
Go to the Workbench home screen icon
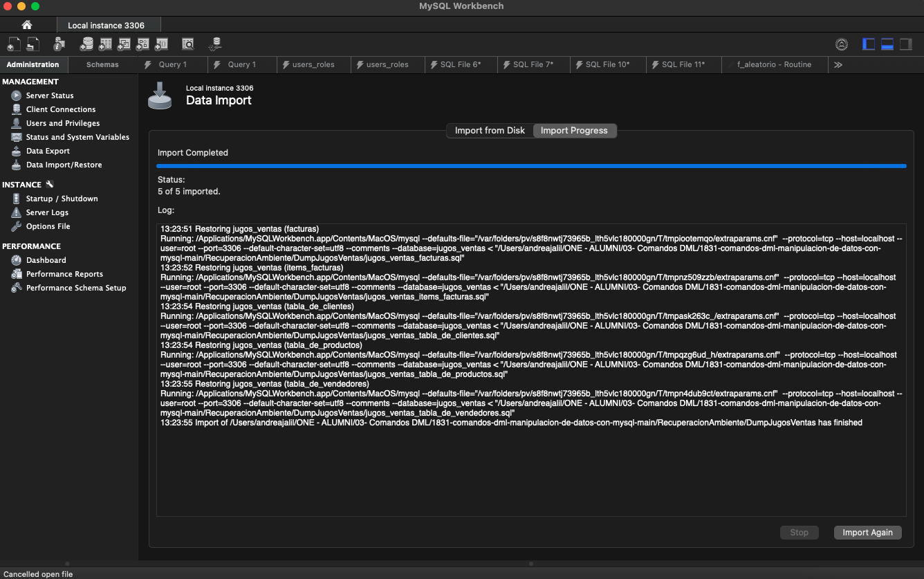tap(27, 25)
